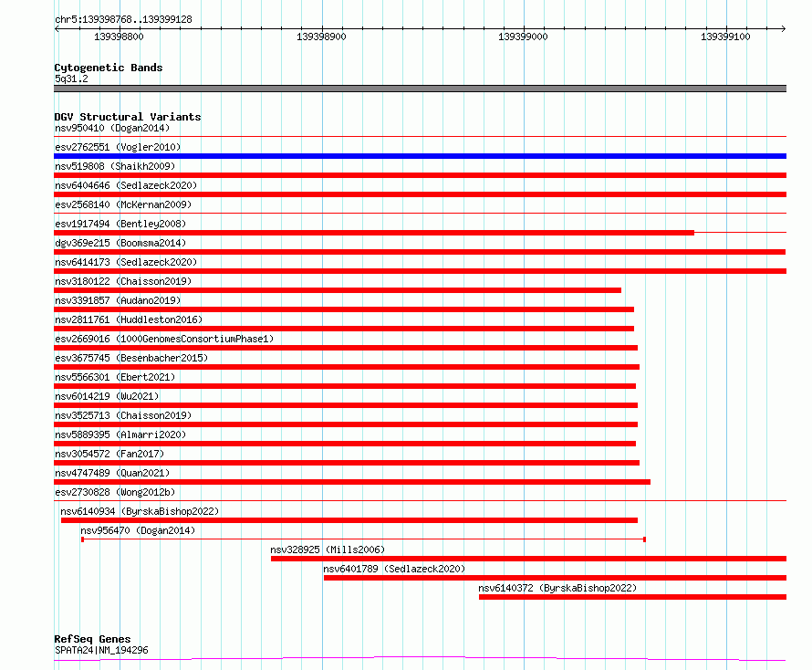
Task: Open variant nsv6404646 (Sedlazeck2020)
Action: tap(126, 185)
